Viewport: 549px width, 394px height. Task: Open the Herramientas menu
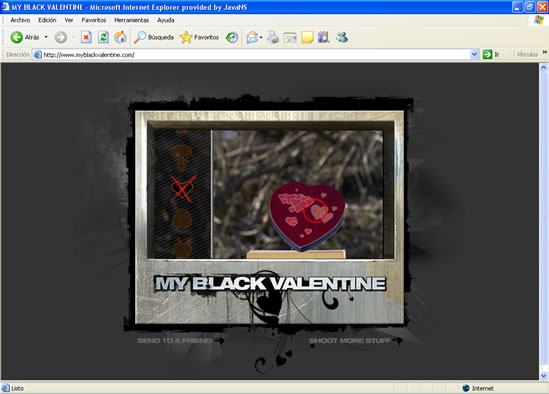132,20
